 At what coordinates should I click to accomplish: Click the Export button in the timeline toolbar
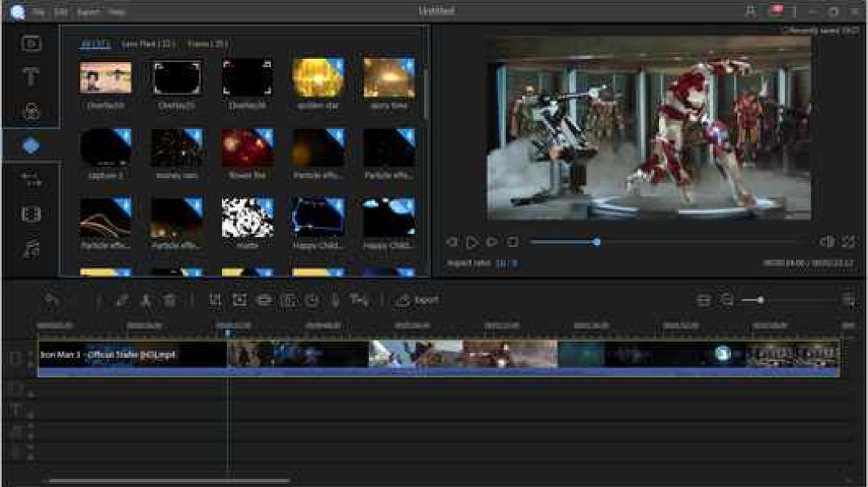click(417, 300)
